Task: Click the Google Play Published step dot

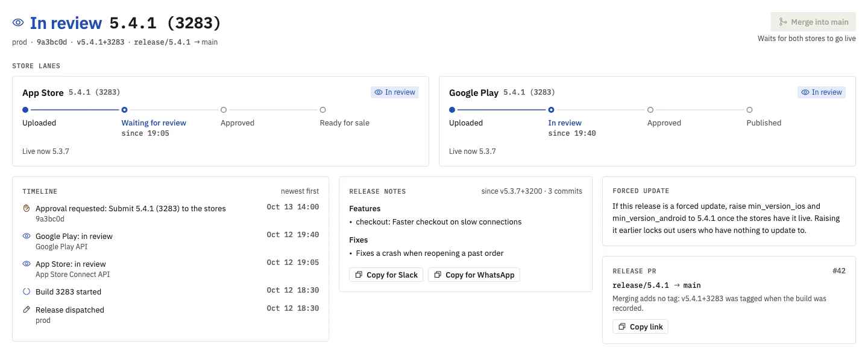Action: (749, 110)
